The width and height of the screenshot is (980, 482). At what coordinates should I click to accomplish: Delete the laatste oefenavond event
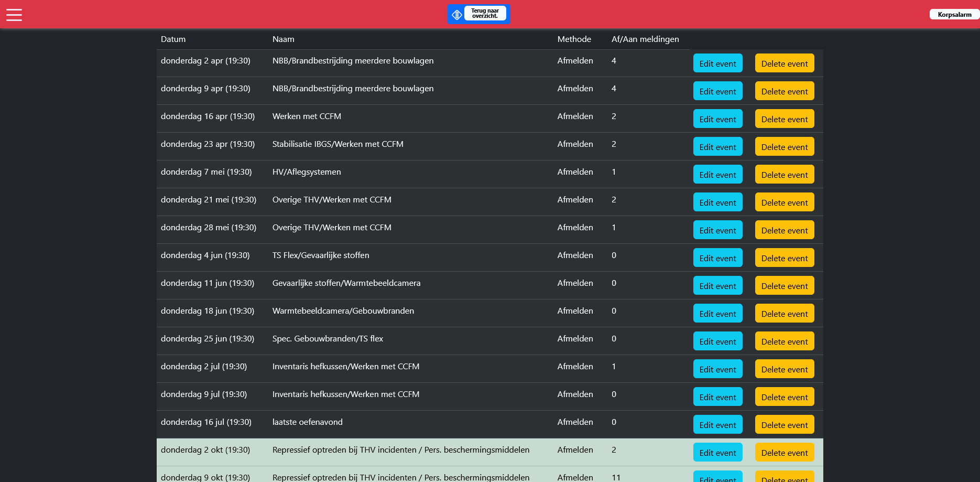tap(784, 424)
